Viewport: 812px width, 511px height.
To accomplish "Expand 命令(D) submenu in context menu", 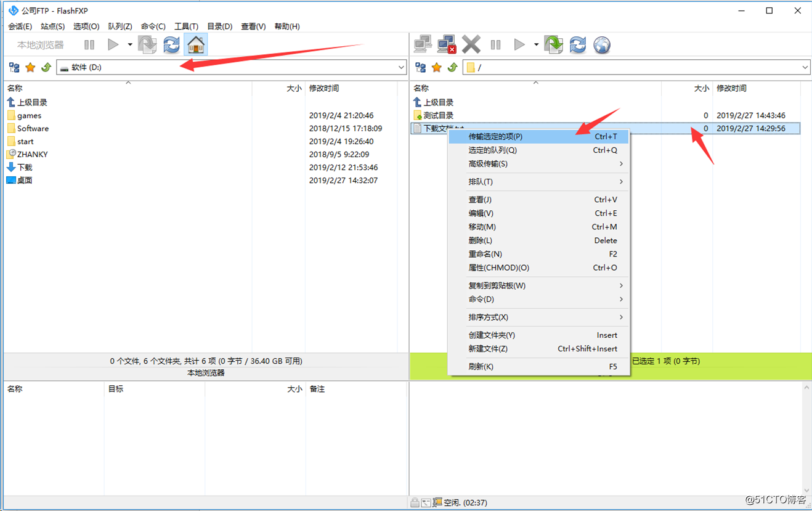I will (x=538, y=299).
